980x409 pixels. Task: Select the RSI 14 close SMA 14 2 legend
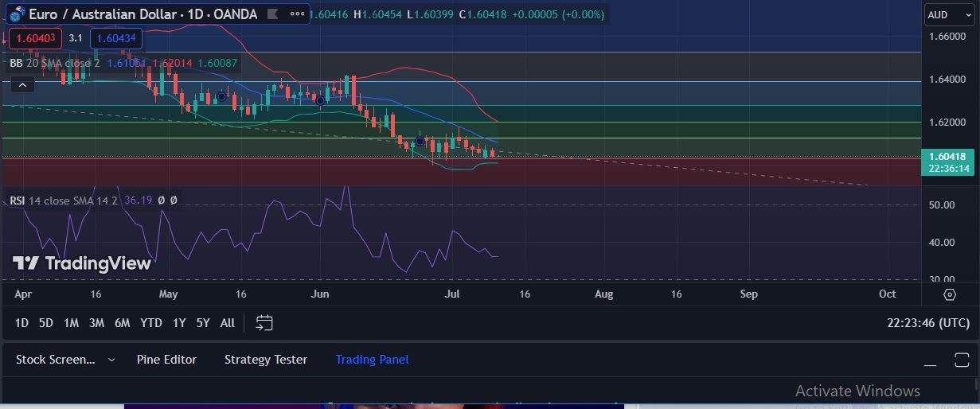63,200
